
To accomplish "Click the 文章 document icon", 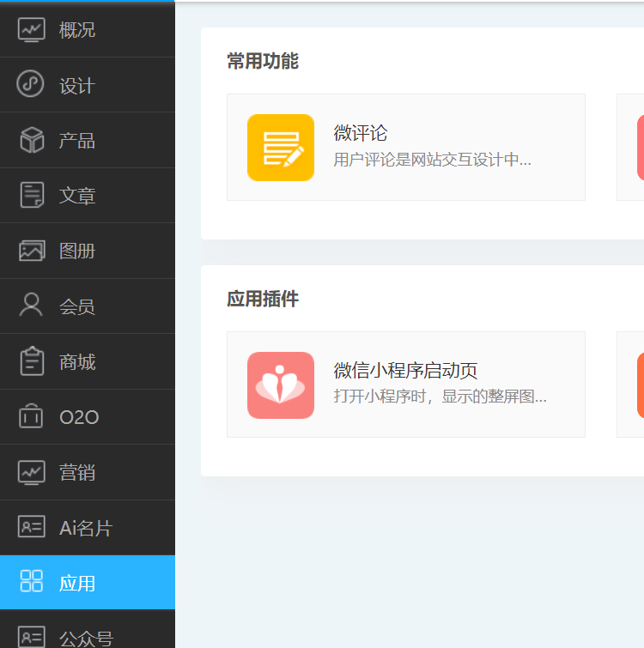I will (32, 195).
